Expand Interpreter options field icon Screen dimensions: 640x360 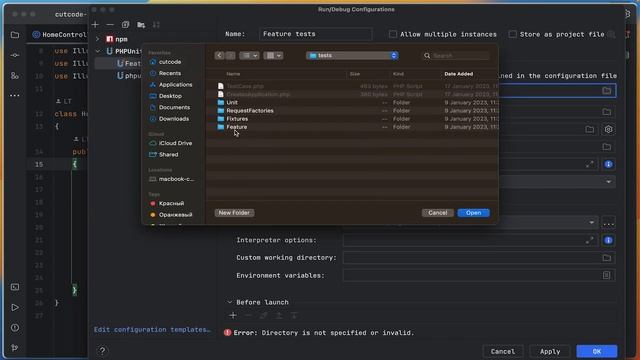point(589,240)
